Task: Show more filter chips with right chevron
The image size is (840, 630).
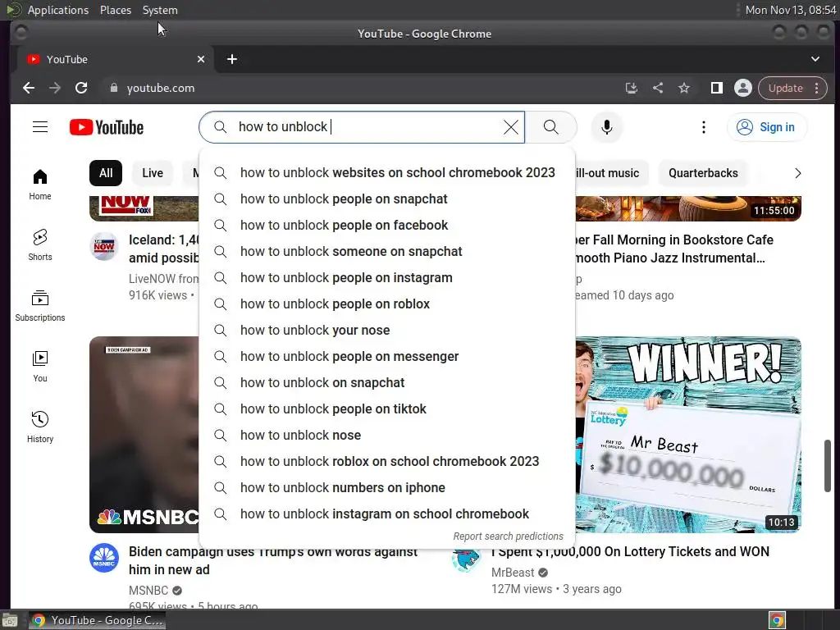Action: click(x=797, y=173)
